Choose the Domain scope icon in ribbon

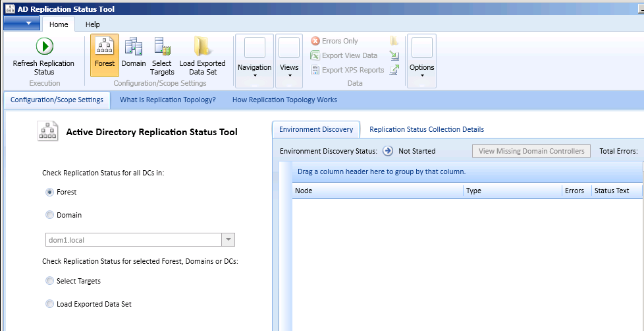(134, 46)
